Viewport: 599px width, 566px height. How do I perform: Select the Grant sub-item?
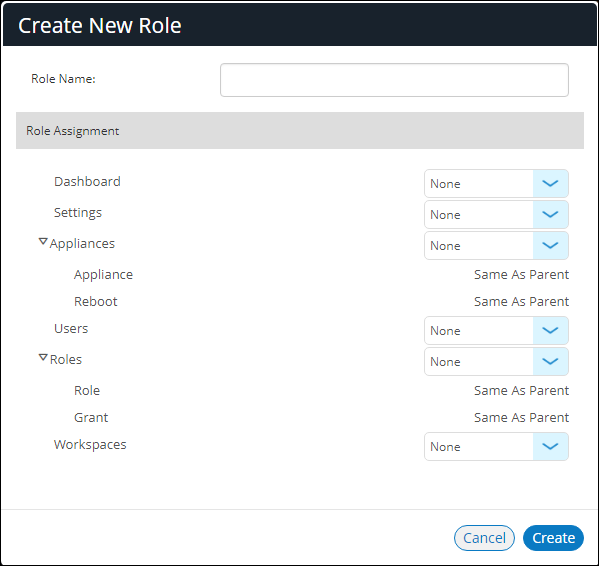(x=91, y=417)
